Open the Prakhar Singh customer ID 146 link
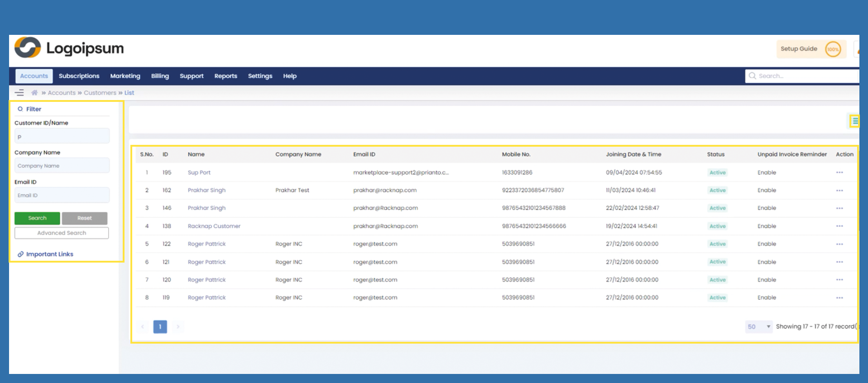 [x=206, y=208]
